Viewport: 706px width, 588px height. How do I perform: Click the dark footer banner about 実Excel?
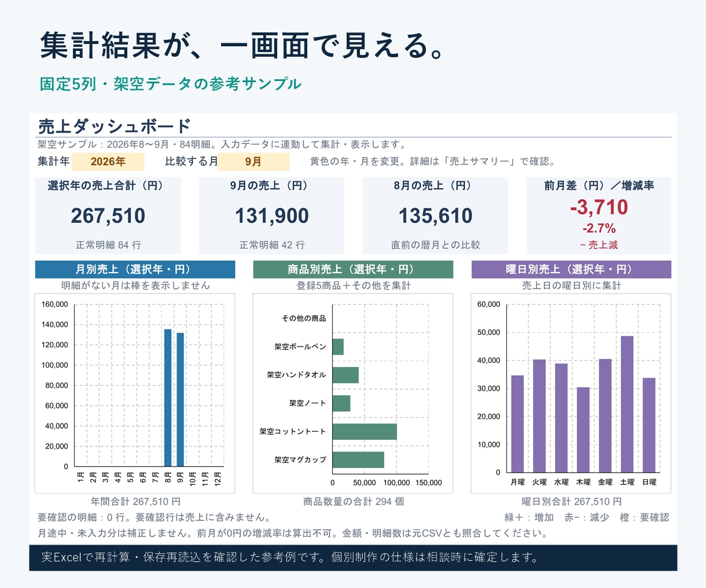click(x=353, y=558)
